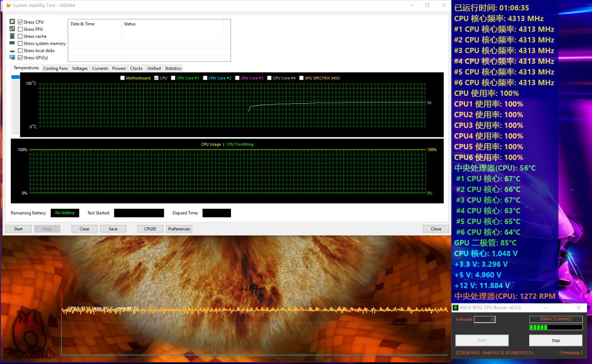The width and height of the screenshot is (592, 364).
Task: Click the green ROG CPU Burner title icon
Action: [x=456, y=308]
